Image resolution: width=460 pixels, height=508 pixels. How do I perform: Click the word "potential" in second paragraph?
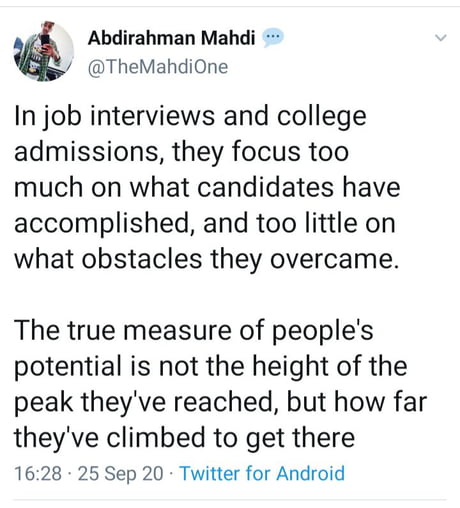coord(68,366)
